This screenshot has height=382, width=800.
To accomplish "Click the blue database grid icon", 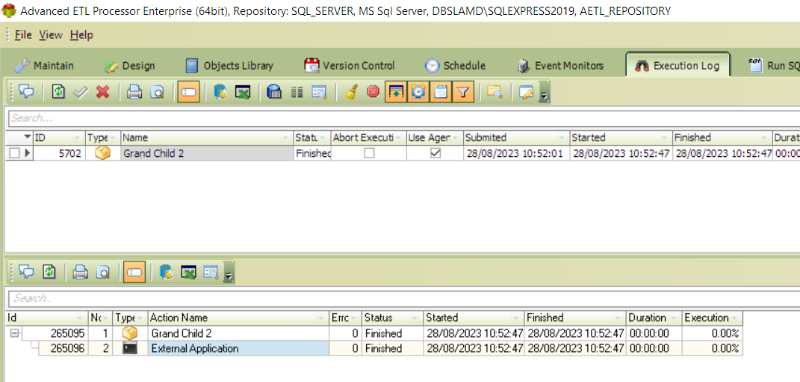I will point(274,92).
